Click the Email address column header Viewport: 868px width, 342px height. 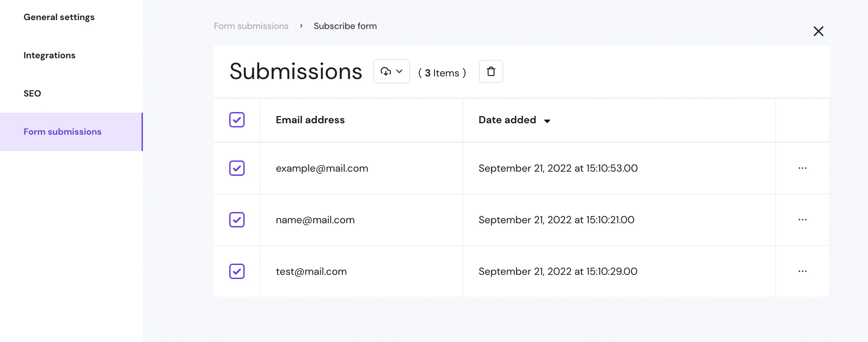tap(310, 120)
